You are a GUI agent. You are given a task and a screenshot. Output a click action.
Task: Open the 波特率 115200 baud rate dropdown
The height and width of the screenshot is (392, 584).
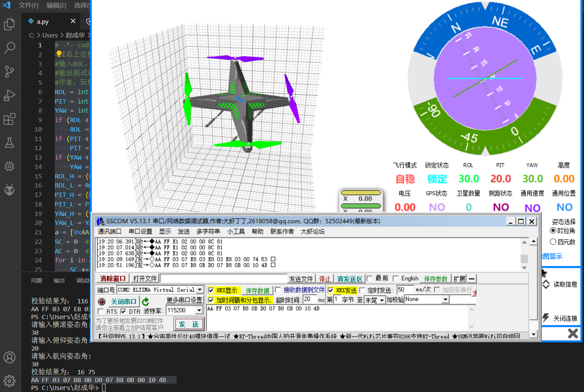(199, 310)
